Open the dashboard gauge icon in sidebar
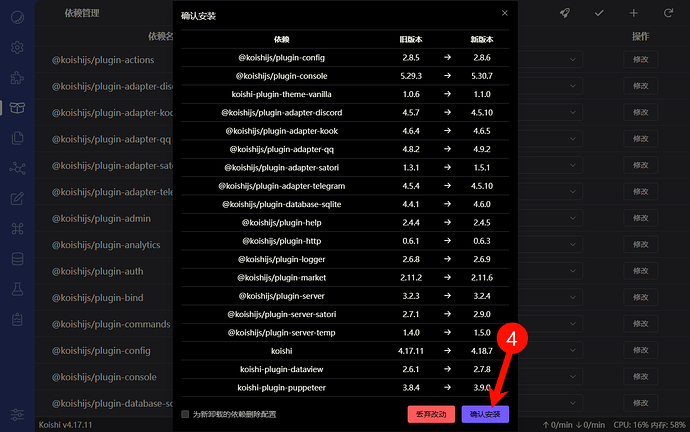The image size is (690, 432). tap(17, 17)
